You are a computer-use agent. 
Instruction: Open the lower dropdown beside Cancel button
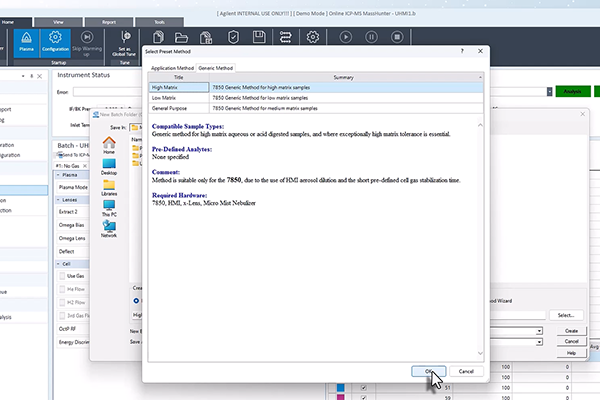coord(539,342)
